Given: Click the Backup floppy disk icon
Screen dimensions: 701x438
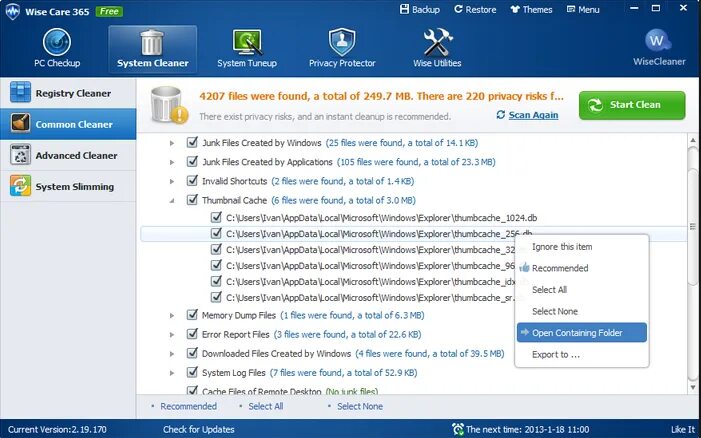Looking at the screenshot, I should [404, 9].
